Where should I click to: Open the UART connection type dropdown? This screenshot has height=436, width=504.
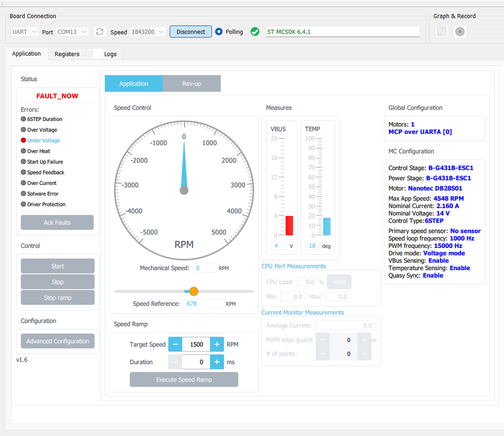(25, 32)
